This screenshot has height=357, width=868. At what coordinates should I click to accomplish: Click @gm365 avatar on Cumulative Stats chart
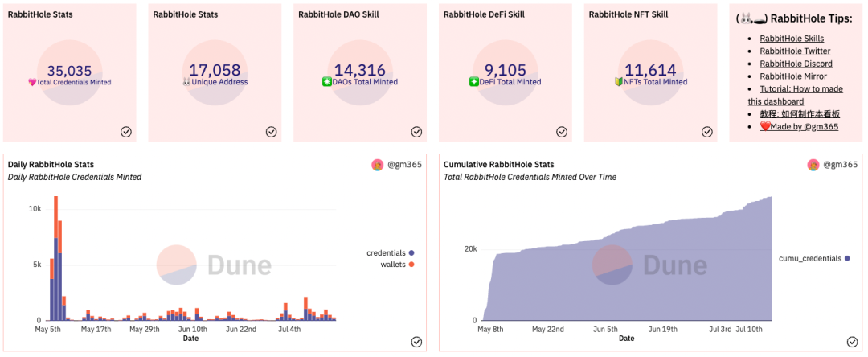coord(813,165)
